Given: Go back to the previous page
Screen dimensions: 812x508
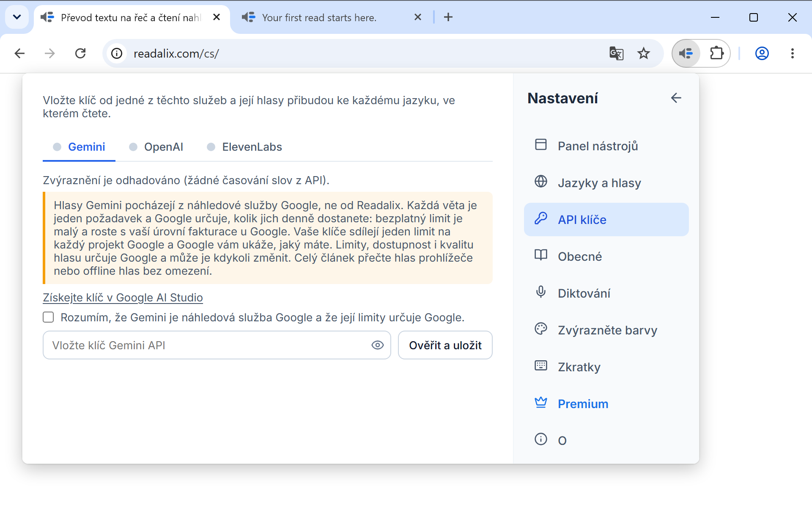Looking at the screenshot, I should tap(19, 53).
